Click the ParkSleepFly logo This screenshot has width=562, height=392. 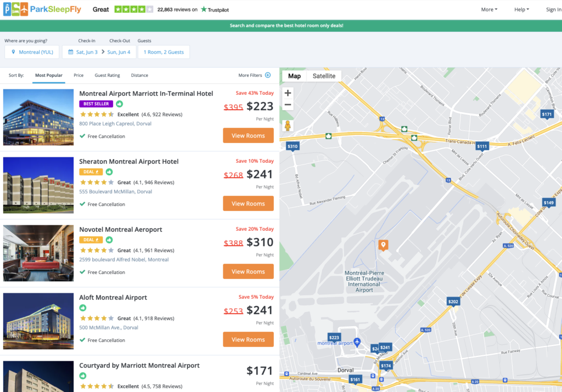43,9
